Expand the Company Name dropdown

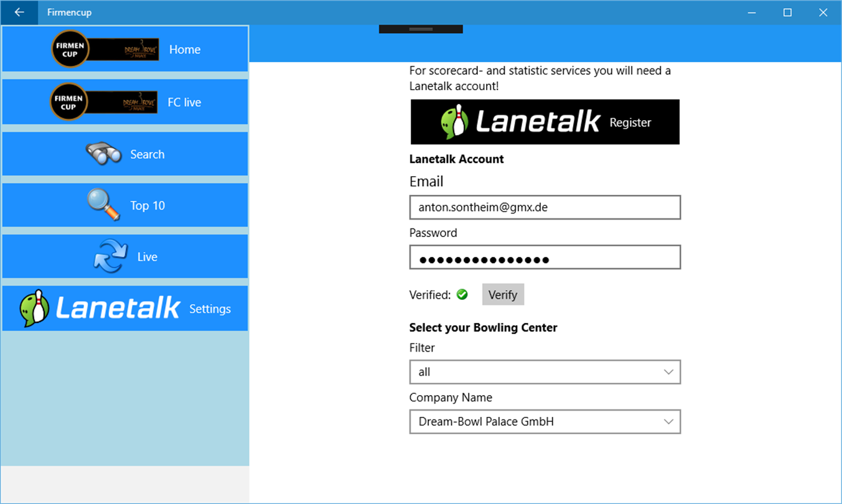coord(545,421)
